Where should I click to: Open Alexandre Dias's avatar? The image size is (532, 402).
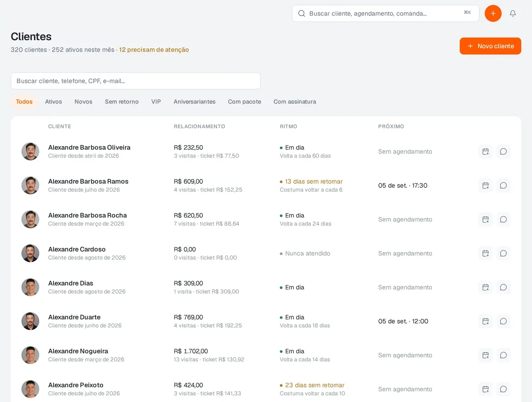pos(30,287)
